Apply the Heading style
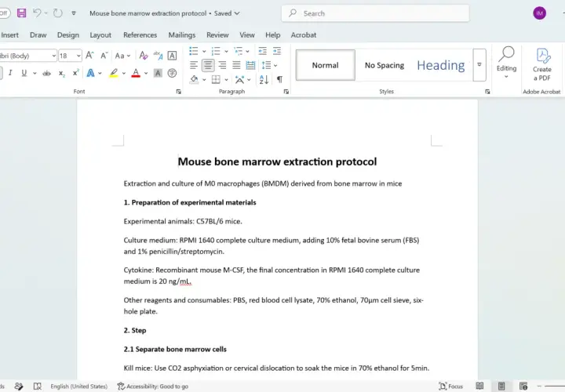The image size is (565, 392). 441,65
